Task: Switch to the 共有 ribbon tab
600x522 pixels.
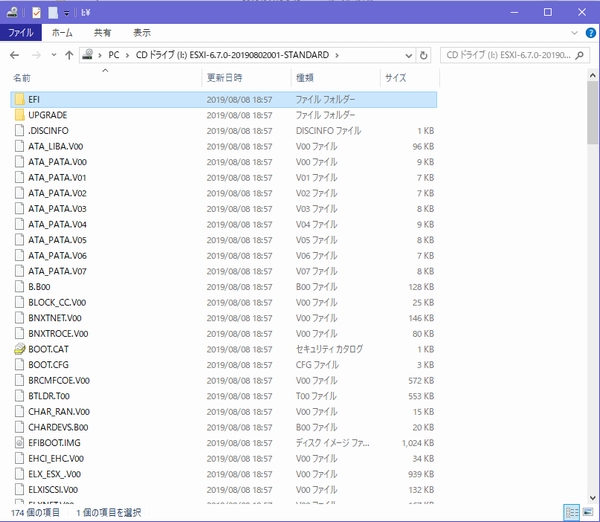Action: [102, 33]
